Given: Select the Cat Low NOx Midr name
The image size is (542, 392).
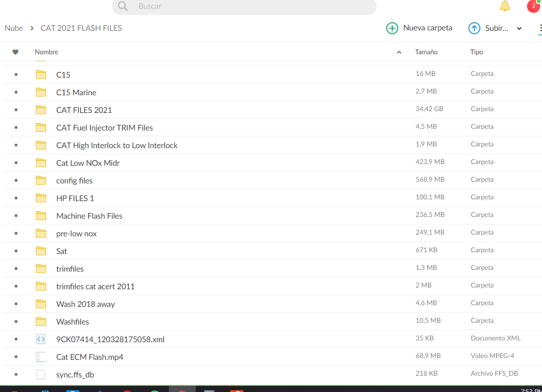Looking at the screenshot, I should coord(88,163).
